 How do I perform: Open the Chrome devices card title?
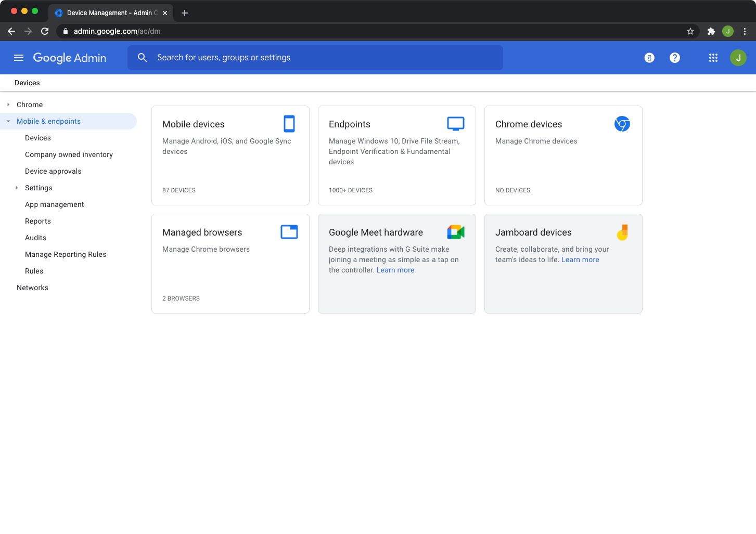529,124
